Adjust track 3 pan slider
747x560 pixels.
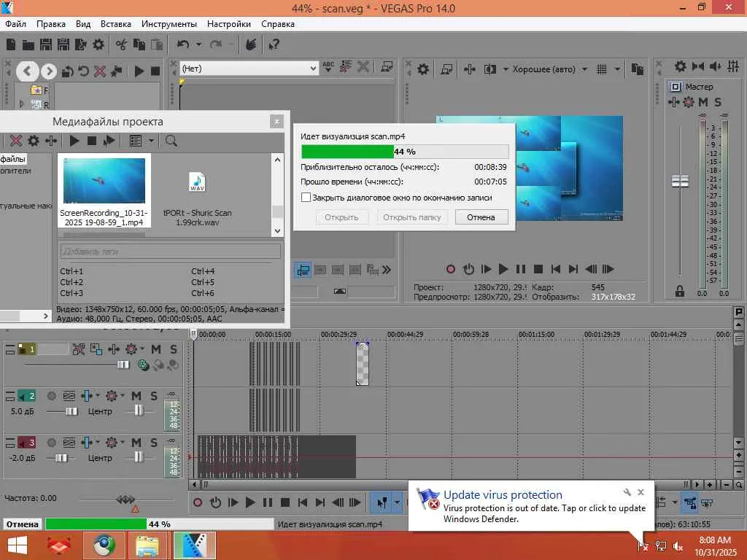pos(138,457)
